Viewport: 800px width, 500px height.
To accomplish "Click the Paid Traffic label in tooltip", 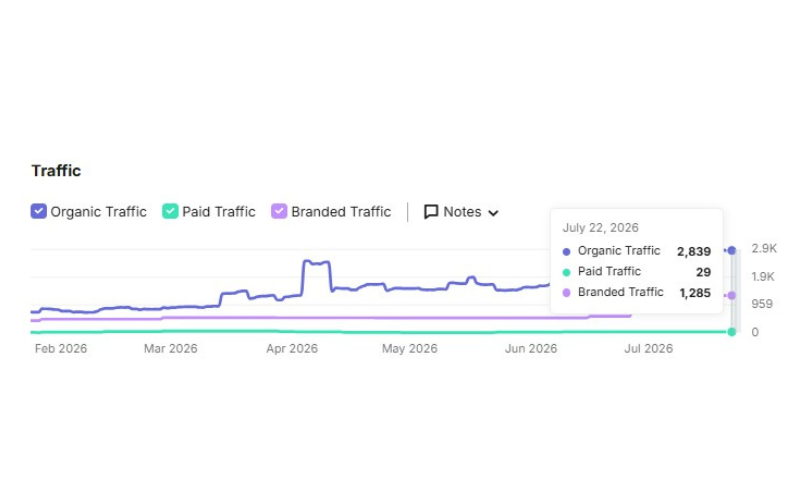I will (609, 271).
